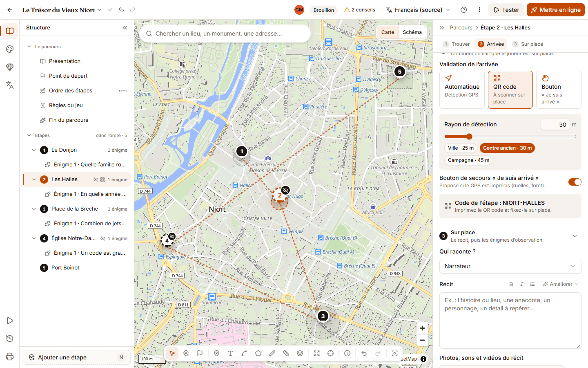Viewport: 588px width, 368px height.
Task: Click the detection radius slider handle
Action: click(469, 137)
